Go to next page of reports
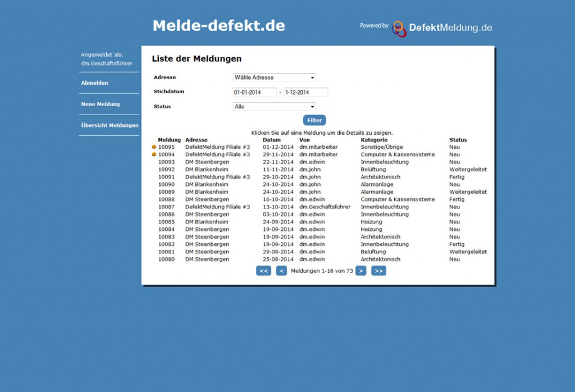Viewport: 575px width, 392px height. tap(360, 271)
